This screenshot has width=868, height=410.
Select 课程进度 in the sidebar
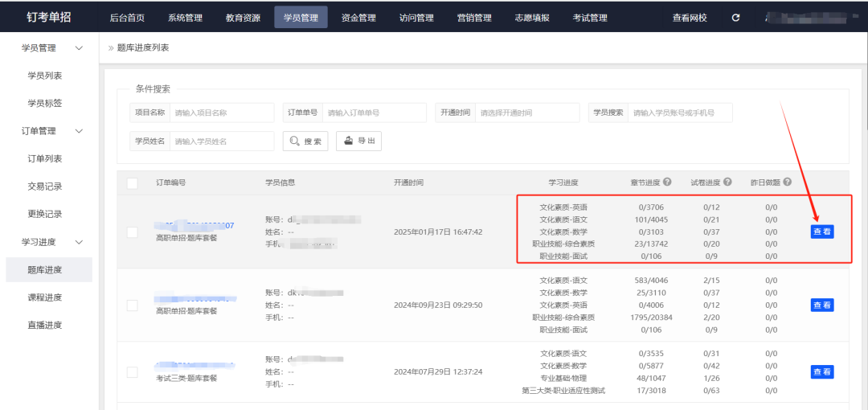pyautogui.click(x=45, y=297)
